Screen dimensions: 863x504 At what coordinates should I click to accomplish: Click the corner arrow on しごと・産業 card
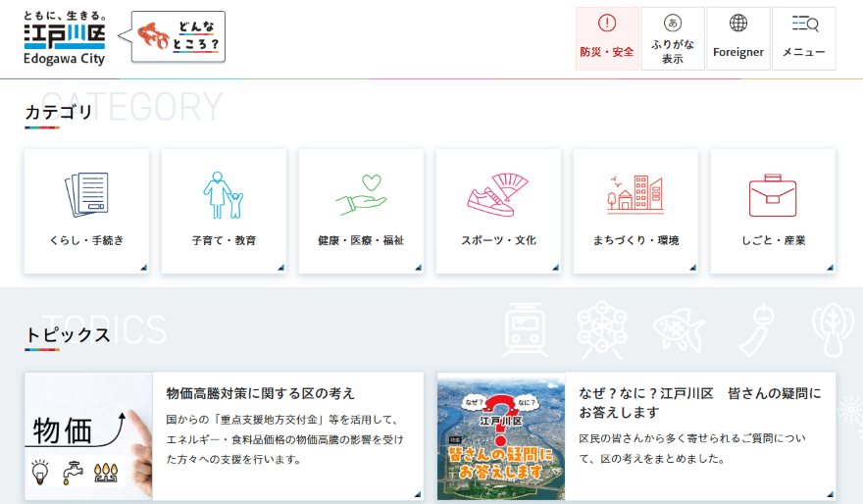830,268
